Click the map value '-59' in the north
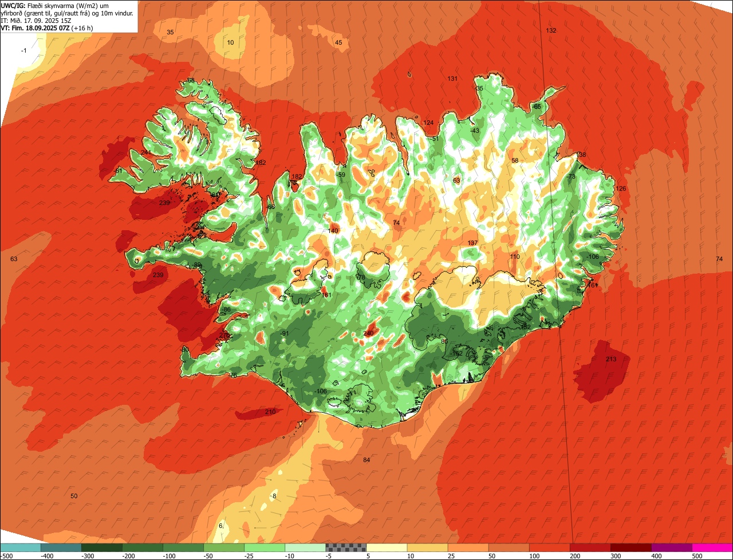The image size is (733, 560). [x=341, y=175]
